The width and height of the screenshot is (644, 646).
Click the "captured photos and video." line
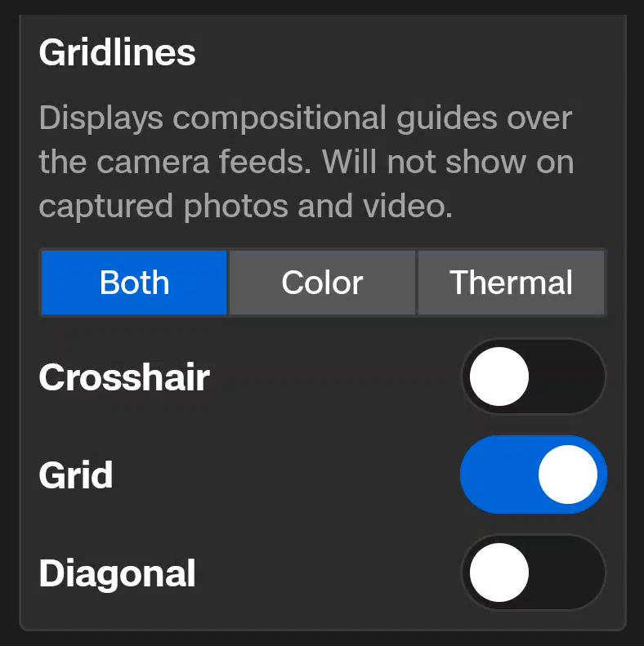pyautogui.click(x=245, y=206)
